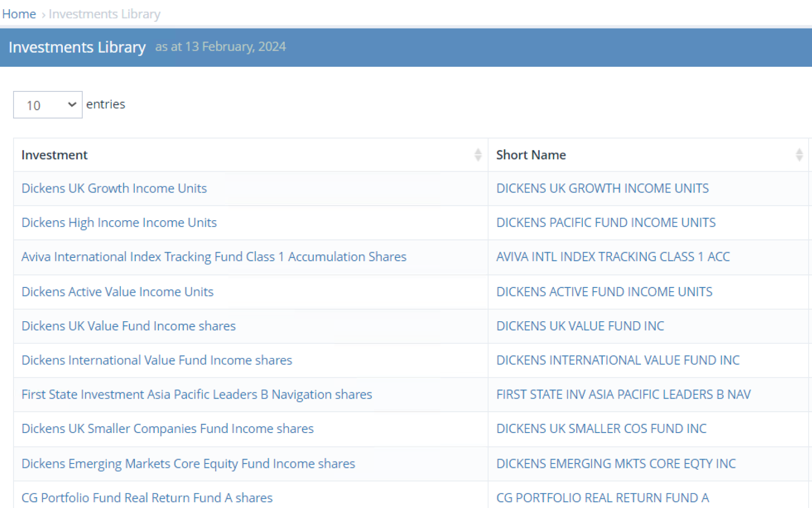Image resolution: width=812 pixels, height=508 pixels.
Task: Click the Investment column header
Action: [55, 155]
